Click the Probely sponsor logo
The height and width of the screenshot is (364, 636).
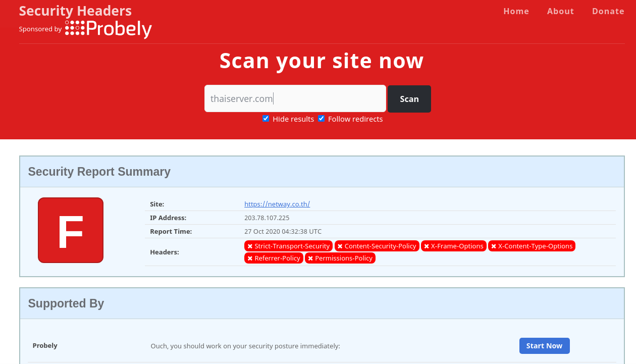109,29
